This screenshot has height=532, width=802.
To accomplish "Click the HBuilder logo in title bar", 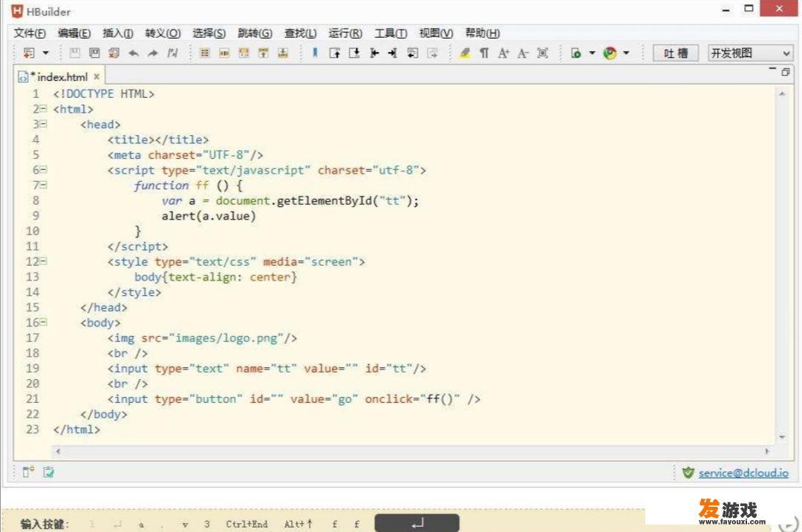I will coord(17,10).
